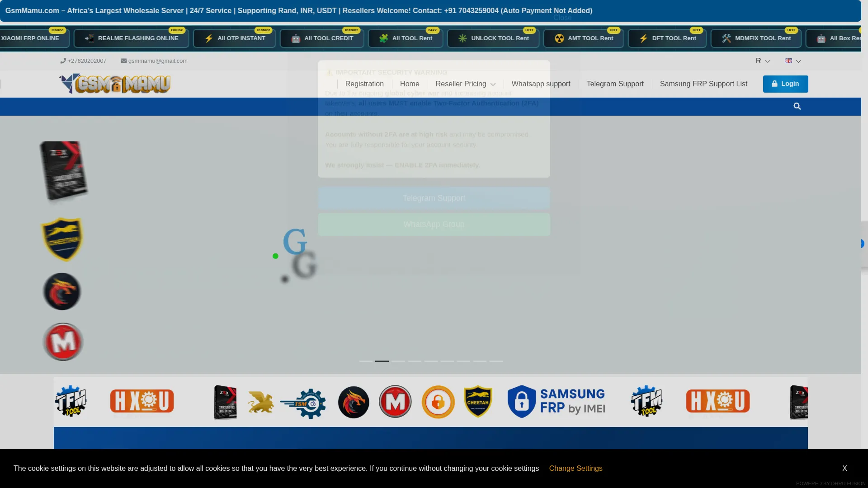868x488 pixels.
Task: Open Telegram Support menu item
Action: pos(615,84)
